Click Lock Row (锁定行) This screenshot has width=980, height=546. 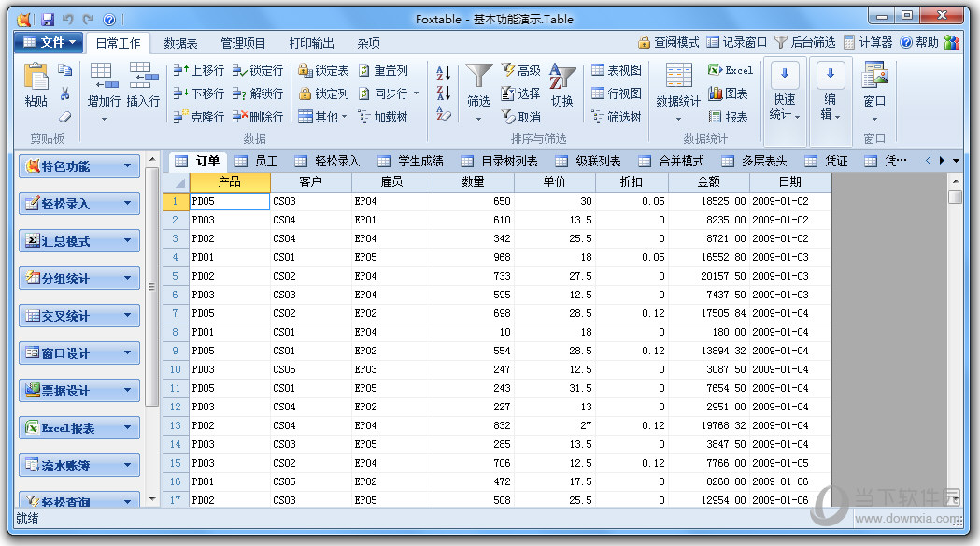tap(258, 70)
